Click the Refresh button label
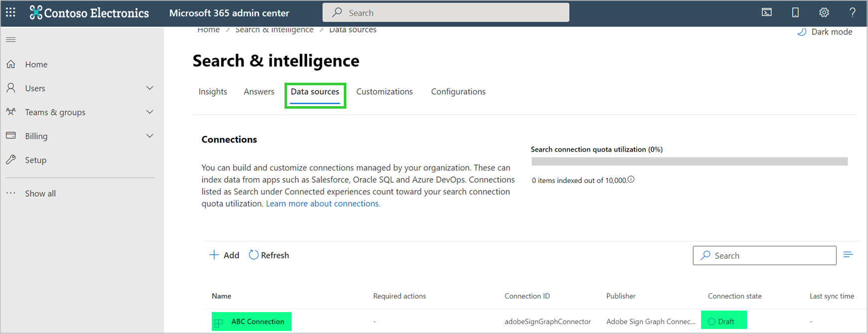868x334 pixels. click(275, 255)
